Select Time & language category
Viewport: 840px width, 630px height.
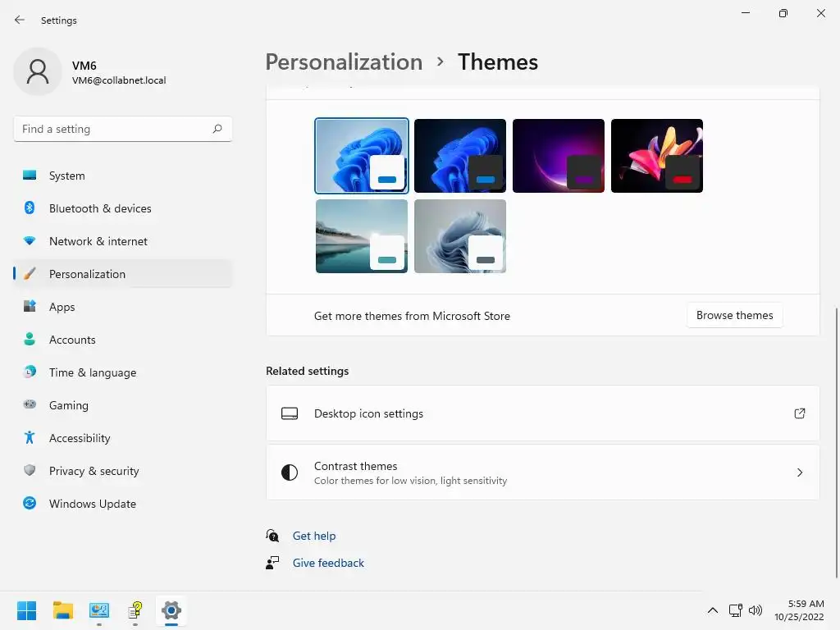(123, 372)
